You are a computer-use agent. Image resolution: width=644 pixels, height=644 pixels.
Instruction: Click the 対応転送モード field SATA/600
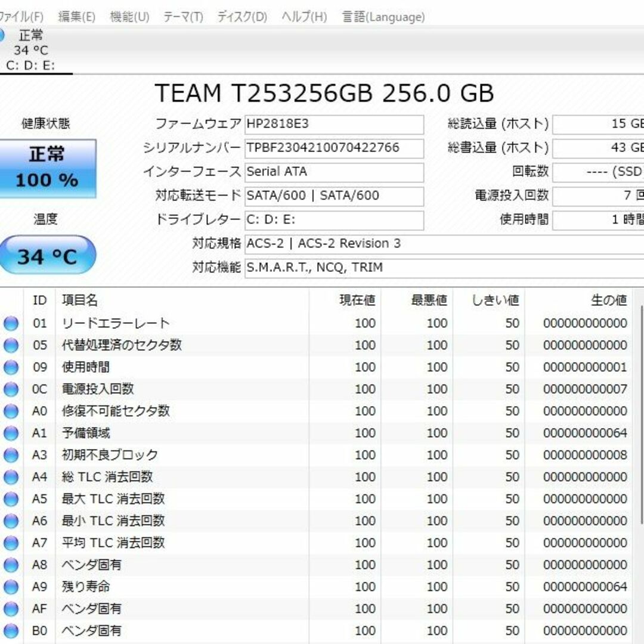click(335, 196)
